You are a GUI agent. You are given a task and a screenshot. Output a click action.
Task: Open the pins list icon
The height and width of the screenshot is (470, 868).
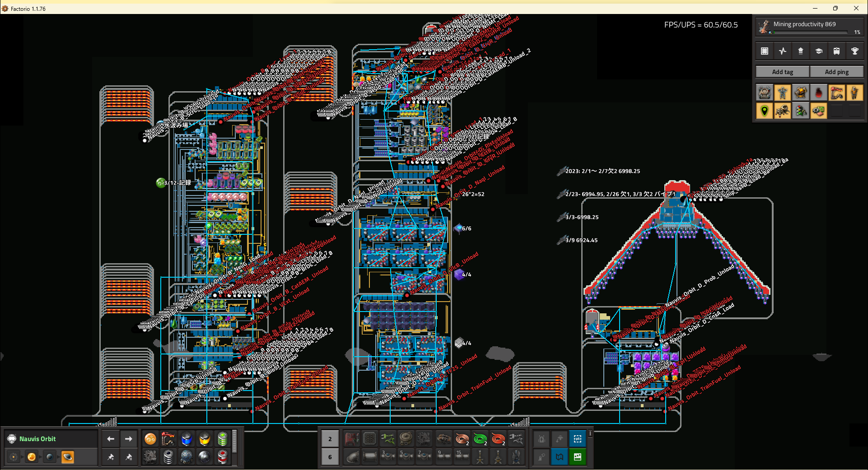tap(129, 457)
